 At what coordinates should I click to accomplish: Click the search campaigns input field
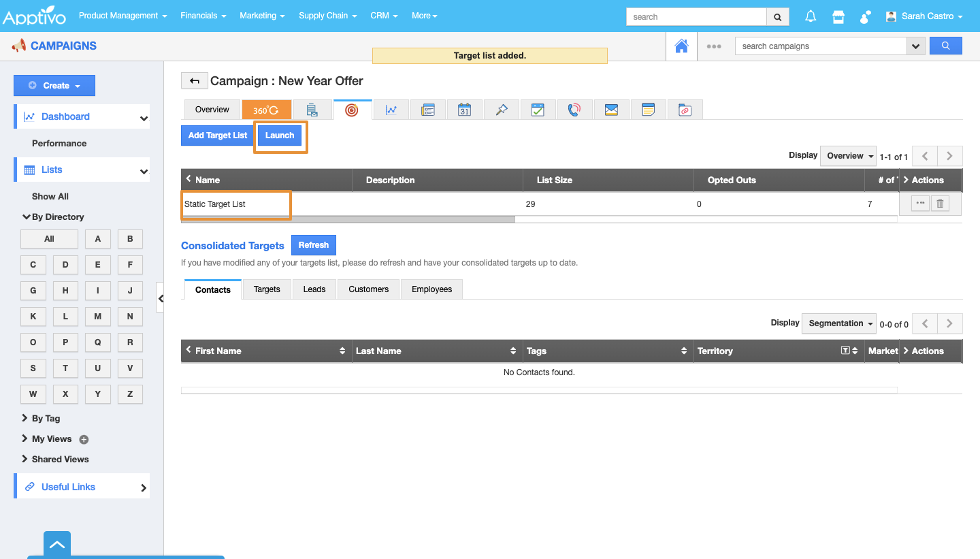click(820, 46)
